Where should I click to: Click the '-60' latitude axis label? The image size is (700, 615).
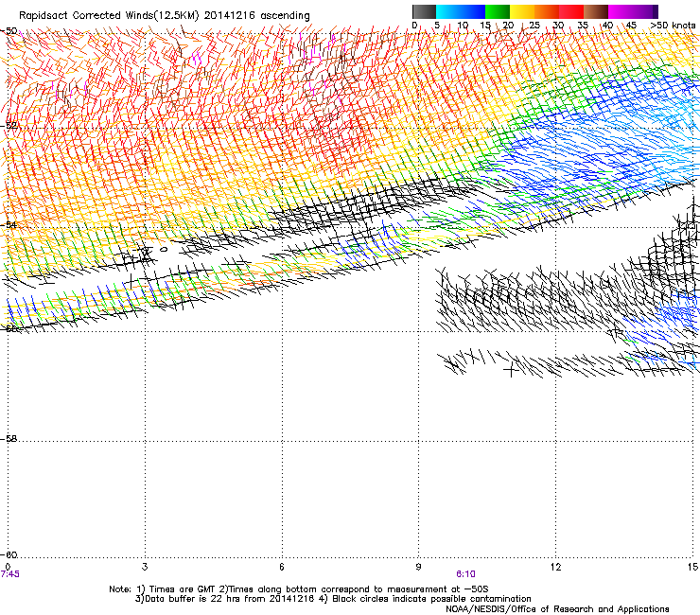click(x=9, y=555)
